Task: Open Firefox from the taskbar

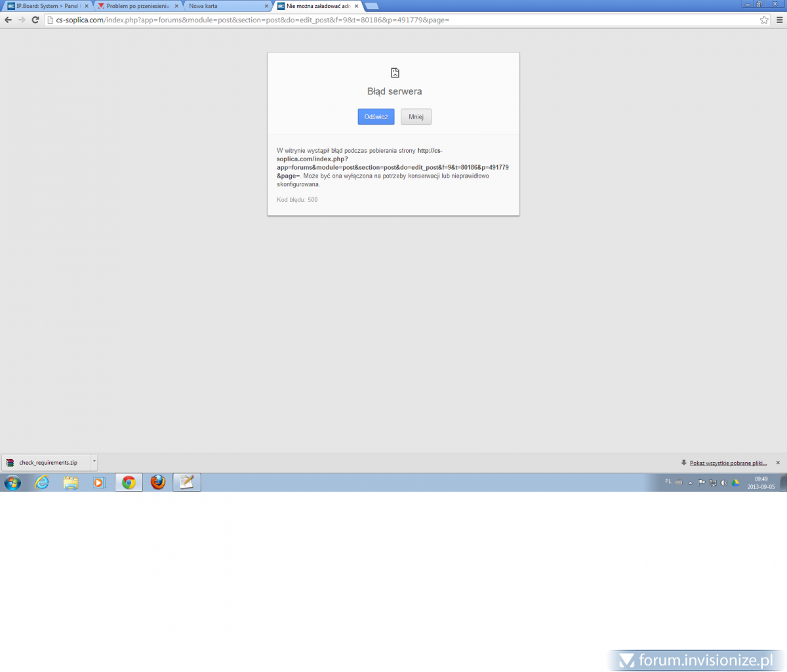Action: (x=158, y=483)
